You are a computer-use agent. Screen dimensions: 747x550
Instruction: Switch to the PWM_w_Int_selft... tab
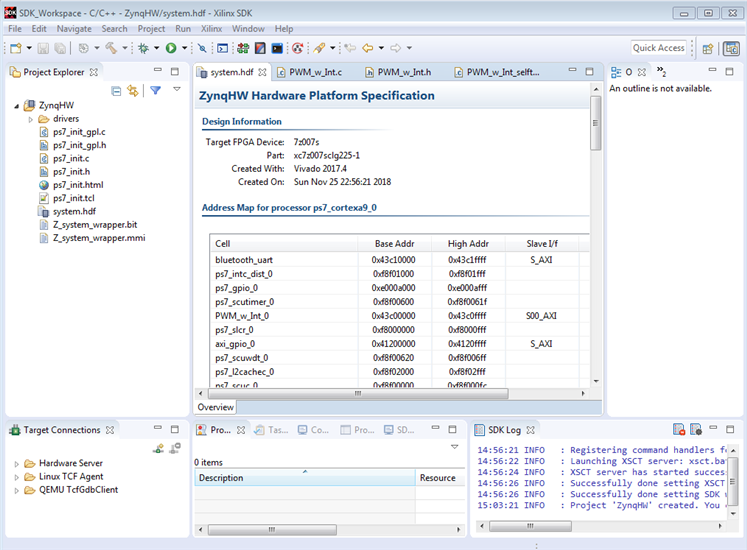point(497,72)
